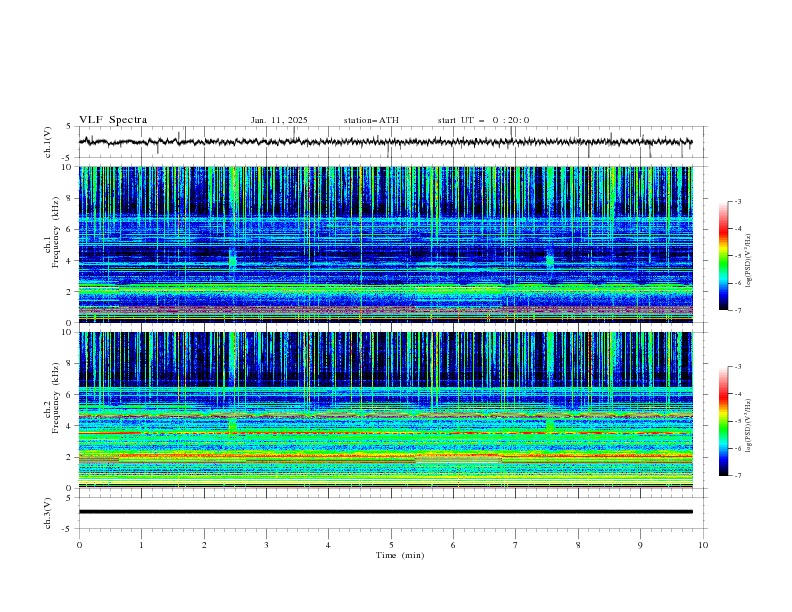Click the ch.1 Frequency (kHz) axis label
Screen dimensions: 792x612
coord(52,230)
